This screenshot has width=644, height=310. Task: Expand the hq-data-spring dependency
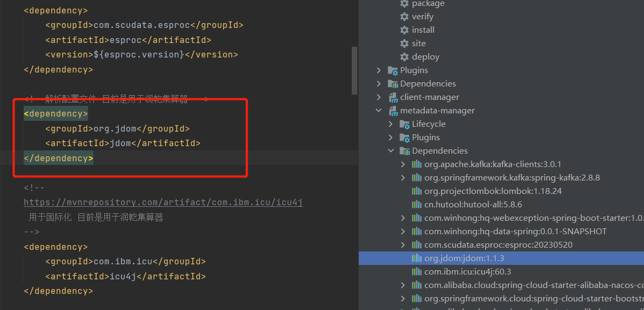tap(403, 232)
